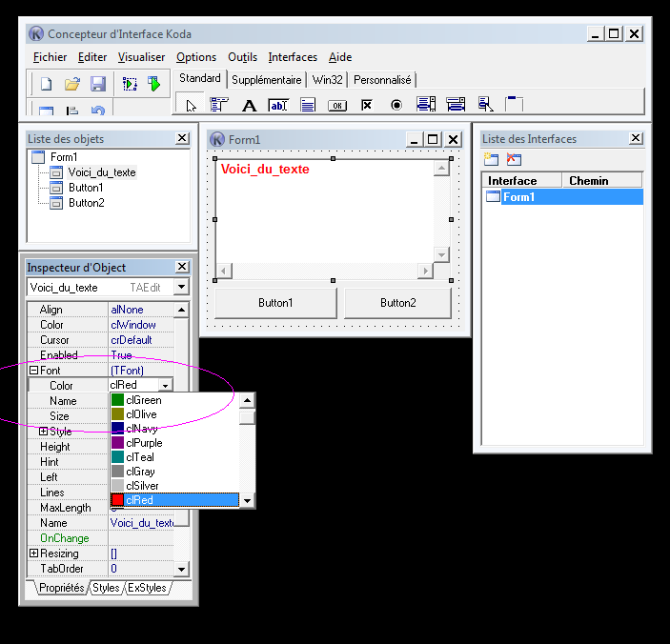Select the Checkbox control in component palette
This screenshot has width=670, height=644.
click(366, 105)
